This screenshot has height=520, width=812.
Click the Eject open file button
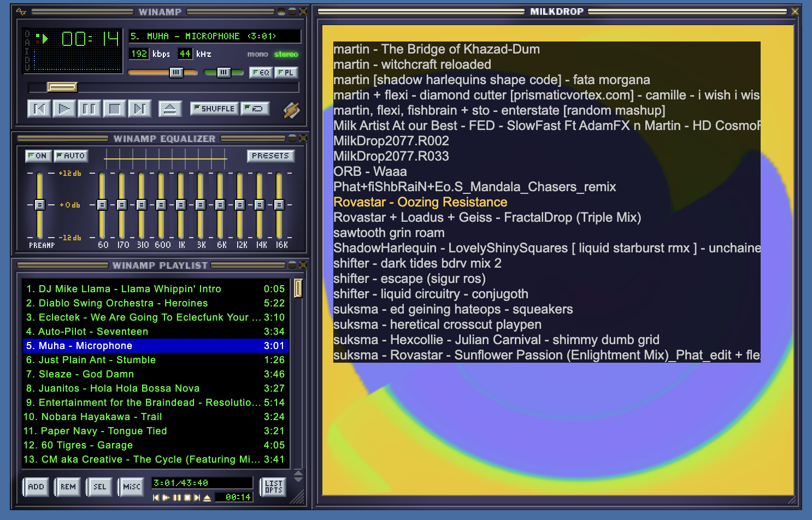(170, 109)
